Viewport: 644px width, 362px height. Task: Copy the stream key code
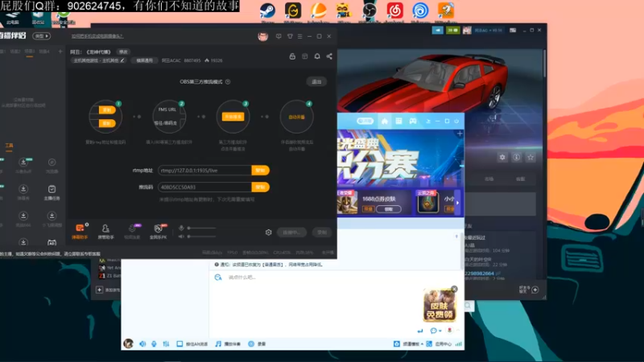click(260, 187)
